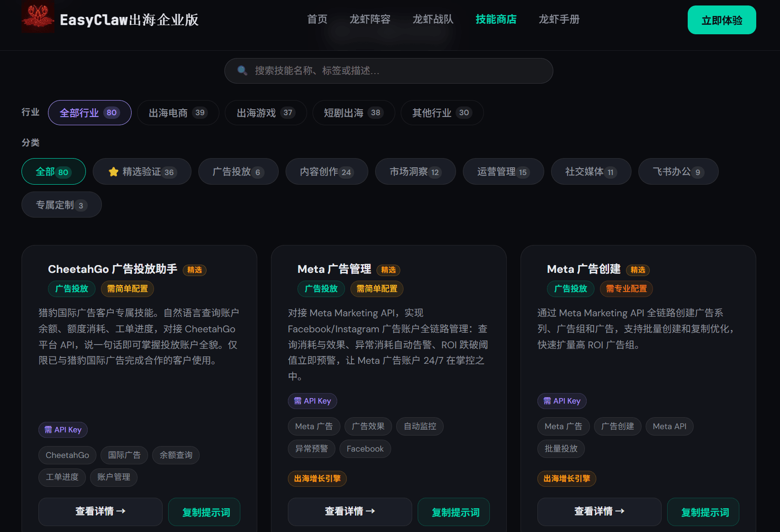Click the 需 API Key badge on Meta 广告管理 card
This screenshot has height=532, width=780.
tap(313, 401)
